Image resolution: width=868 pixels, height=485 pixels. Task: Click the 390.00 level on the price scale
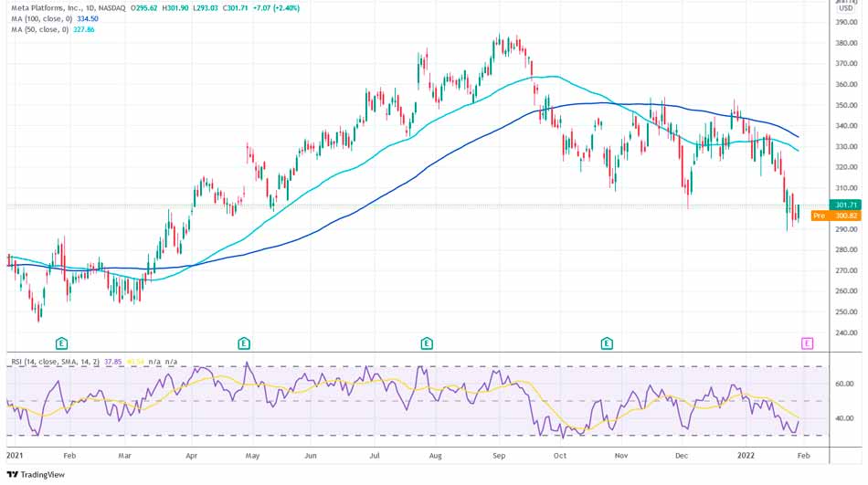(x=845, y=22)
